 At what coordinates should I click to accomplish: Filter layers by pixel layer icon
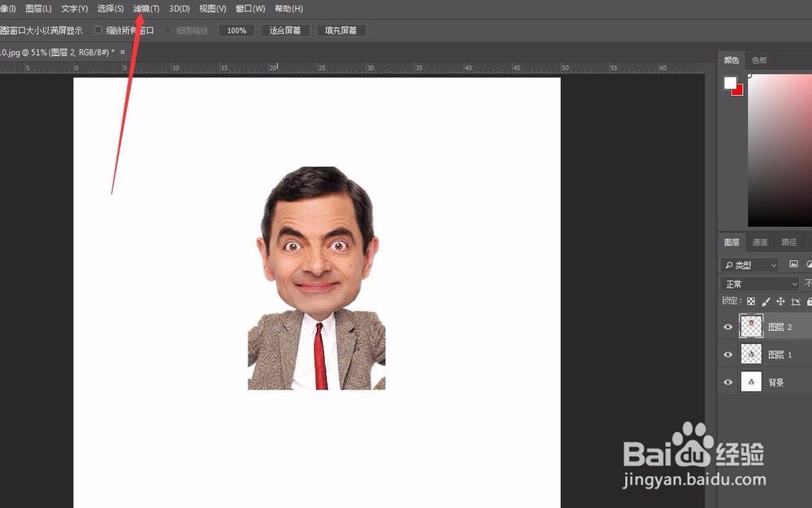(793, 264)
